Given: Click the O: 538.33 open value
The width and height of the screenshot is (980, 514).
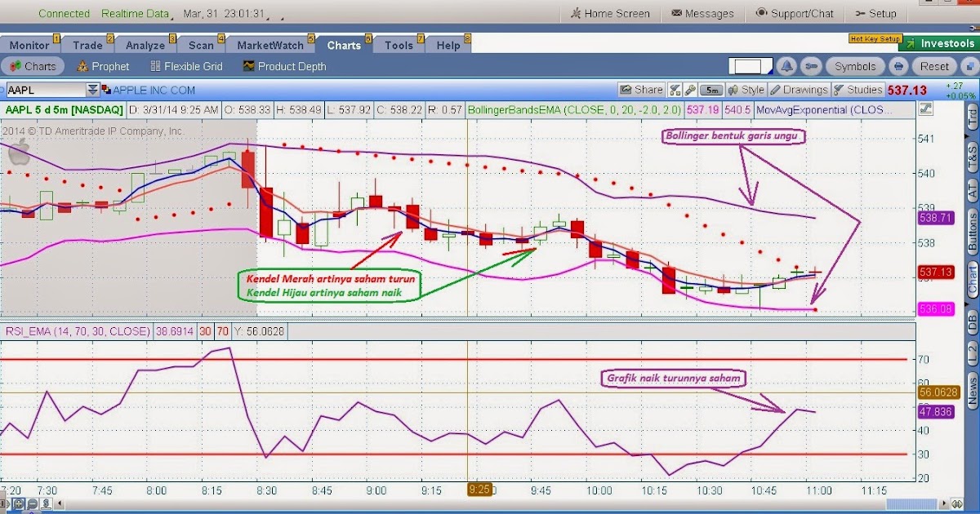Looking at the screenshot, I should pos(247,109).
